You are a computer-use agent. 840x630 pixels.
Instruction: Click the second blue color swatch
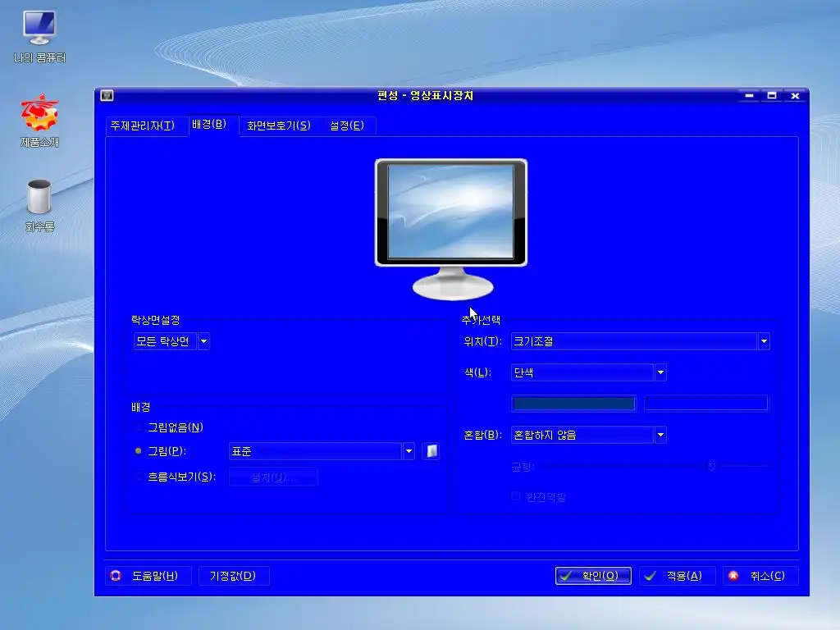(x=706, y=404)
